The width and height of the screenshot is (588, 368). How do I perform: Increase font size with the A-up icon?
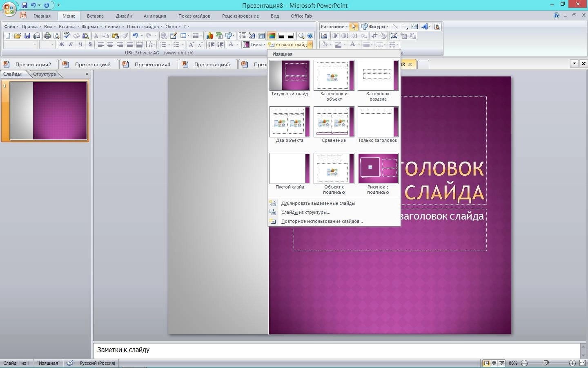[x=191, y=45]
